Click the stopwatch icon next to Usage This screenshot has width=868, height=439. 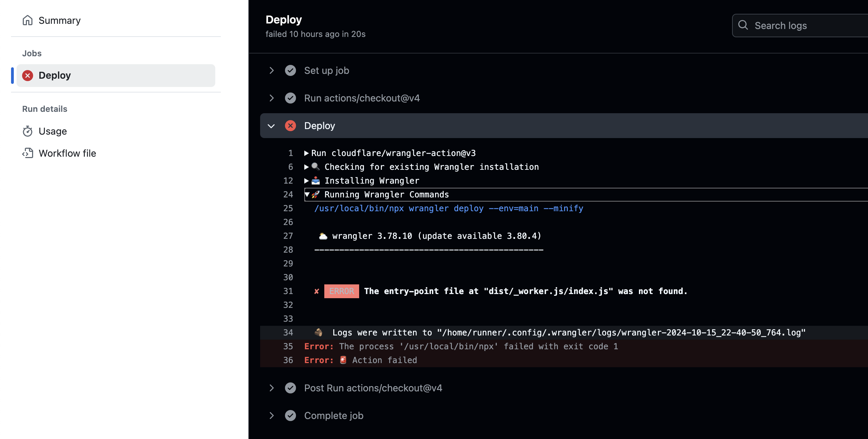tap(28, 131)
